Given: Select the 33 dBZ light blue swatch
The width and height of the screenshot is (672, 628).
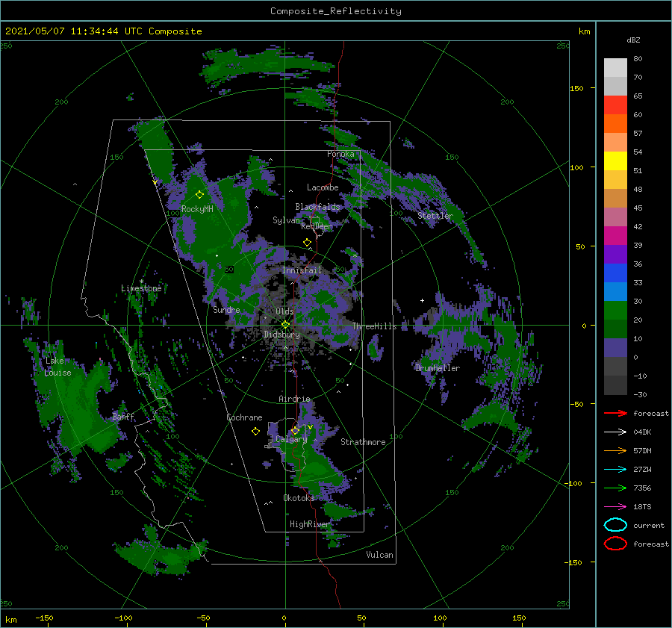Looking at the screenshot, I should [615, 291].
